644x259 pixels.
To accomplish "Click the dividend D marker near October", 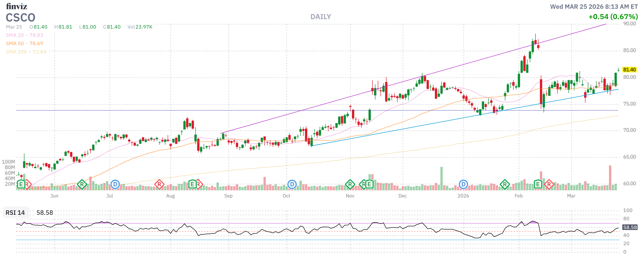I will 292,185.
